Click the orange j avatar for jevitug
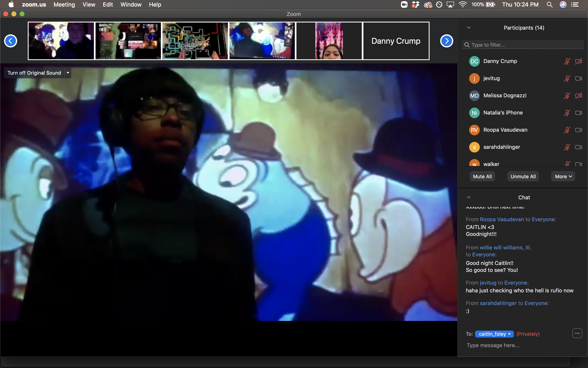Viewport: 588px width, 368px height. (474, 78)
